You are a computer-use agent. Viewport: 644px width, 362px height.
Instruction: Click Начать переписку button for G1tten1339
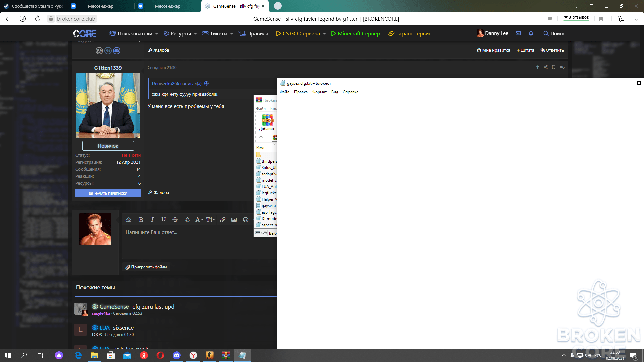click(108, 193)
